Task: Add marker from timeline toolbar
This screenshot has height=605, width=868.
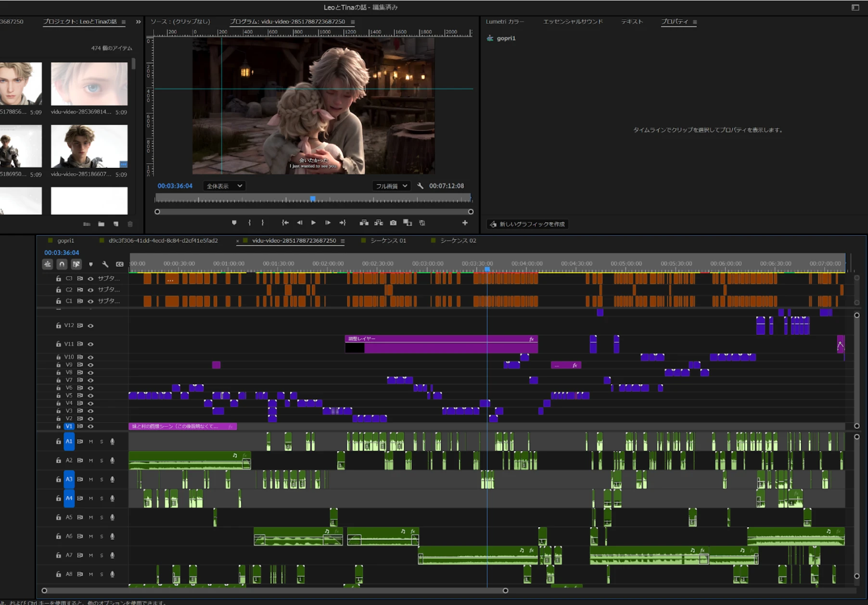Action: pyautogui.click(x=90, y=264)
